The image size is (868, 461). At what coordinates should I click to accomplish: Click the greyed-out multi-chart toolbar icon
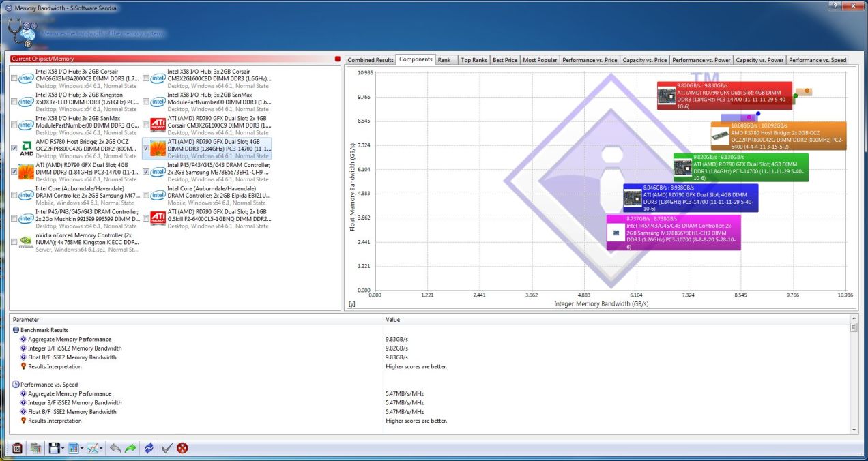tap(35, 448)
